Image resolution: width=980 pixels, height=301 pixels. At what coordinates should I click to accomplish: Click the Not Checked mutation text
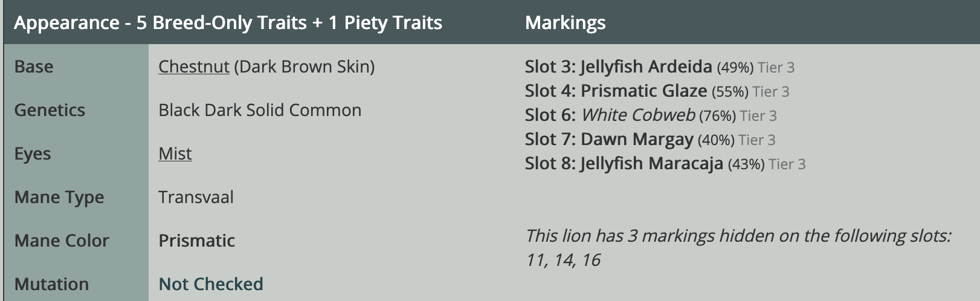coord(211,284)
